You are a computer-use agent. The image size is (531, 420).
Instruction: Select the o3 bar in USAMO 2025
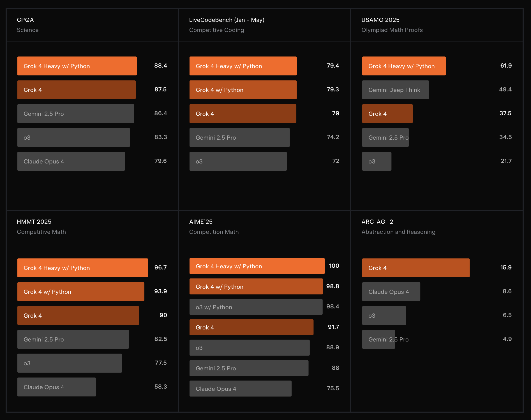[x=377, y=161]
